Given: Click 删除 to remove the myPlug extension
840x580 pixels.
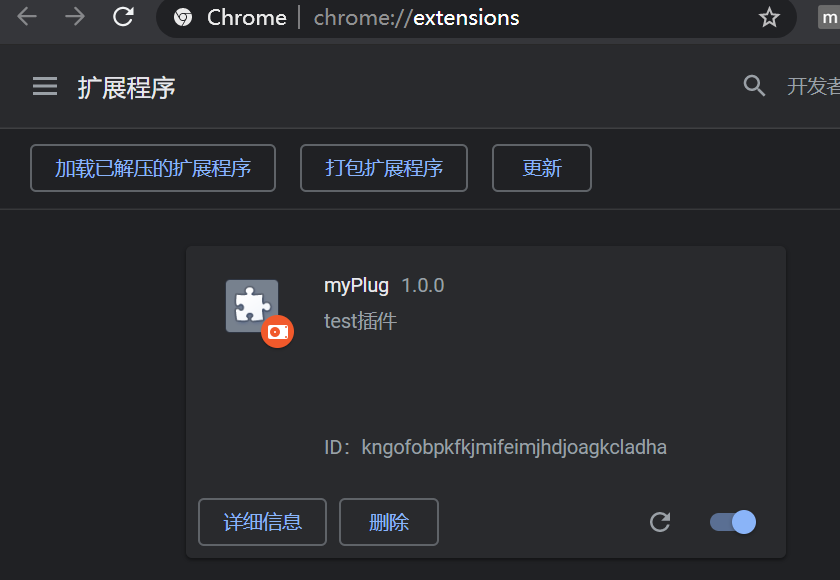Looking at the screenshot, I should click(388, 522).
